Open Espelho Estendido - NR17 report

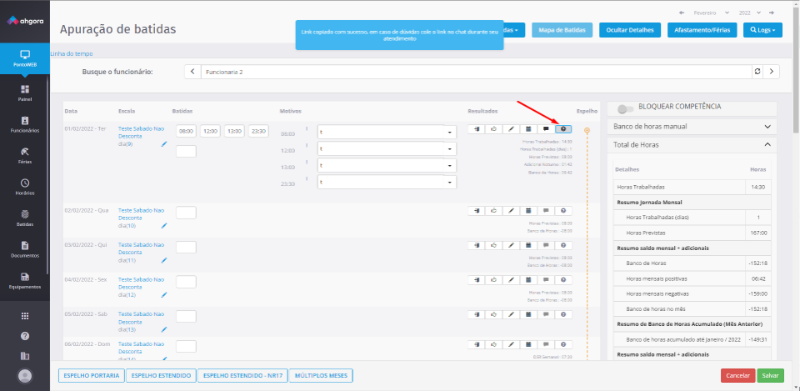(x=242, y=376)
